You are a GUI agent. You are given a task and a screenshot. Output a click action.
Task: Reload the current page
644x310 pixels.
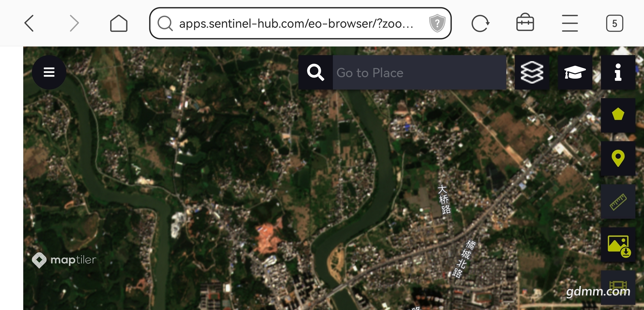click(480, 23)
